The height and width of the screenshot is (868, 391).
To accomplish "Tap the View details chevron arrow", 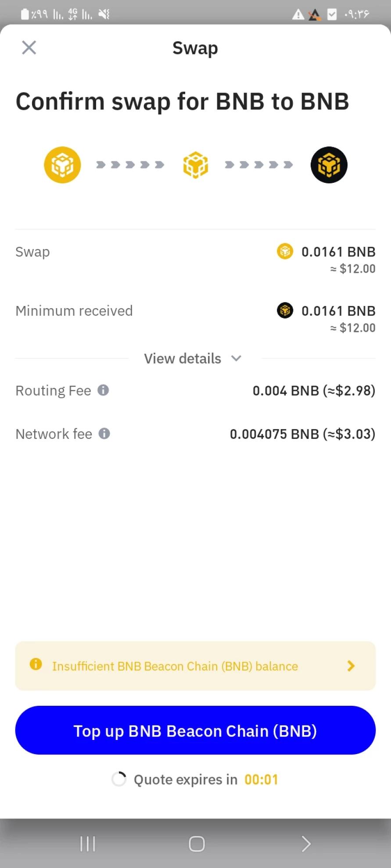I will [x=236, y=358].
